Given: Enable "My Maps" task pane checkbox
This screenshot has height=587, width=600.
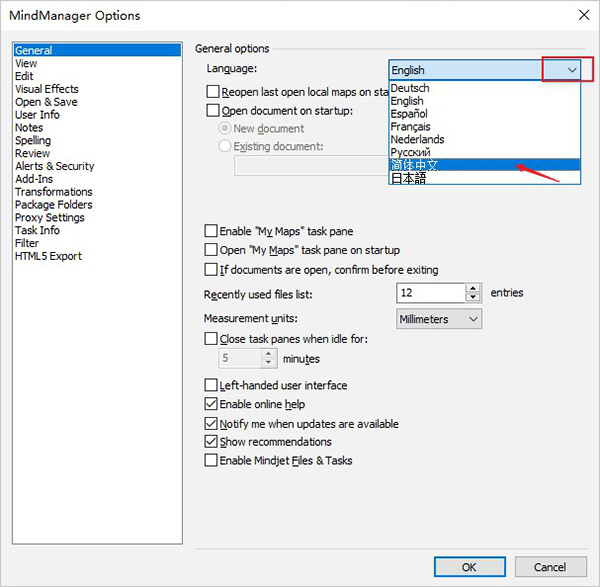Looking at the screenshot, I should click(211, 231).
